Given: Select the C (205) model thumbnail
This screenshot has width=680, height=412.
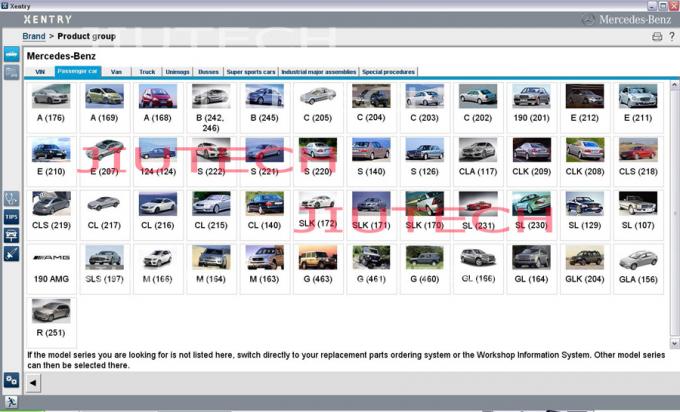Looking at the screenshot, I should pyautogui.click(x=318, y=107).
